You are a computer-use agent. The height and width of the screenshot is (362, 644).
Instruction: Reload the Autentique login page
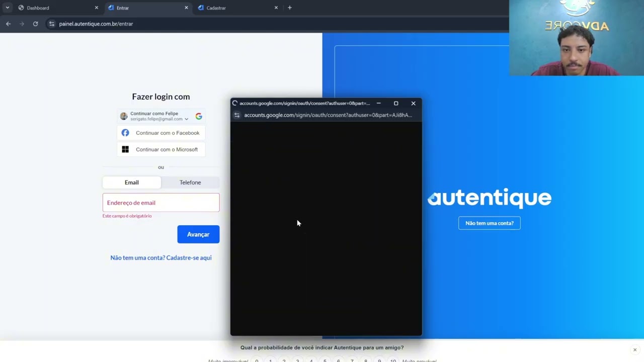35,24
